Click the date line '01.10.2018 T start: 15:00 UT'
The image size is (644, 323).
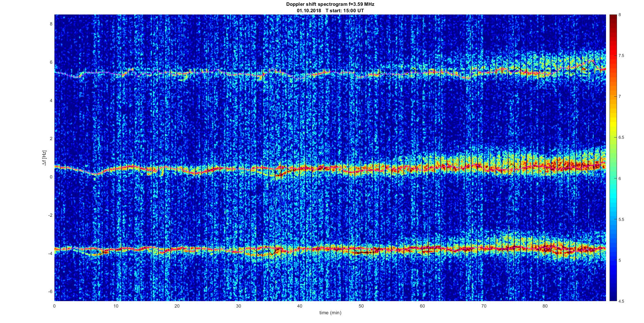pos(330,11)
